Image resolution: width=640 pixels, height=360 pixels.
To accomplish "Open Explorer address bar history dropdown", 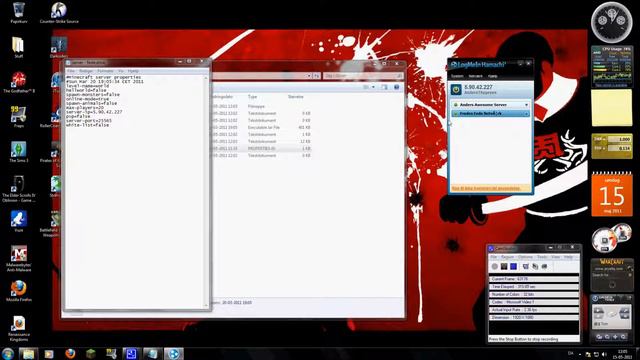I will [309, 76].
